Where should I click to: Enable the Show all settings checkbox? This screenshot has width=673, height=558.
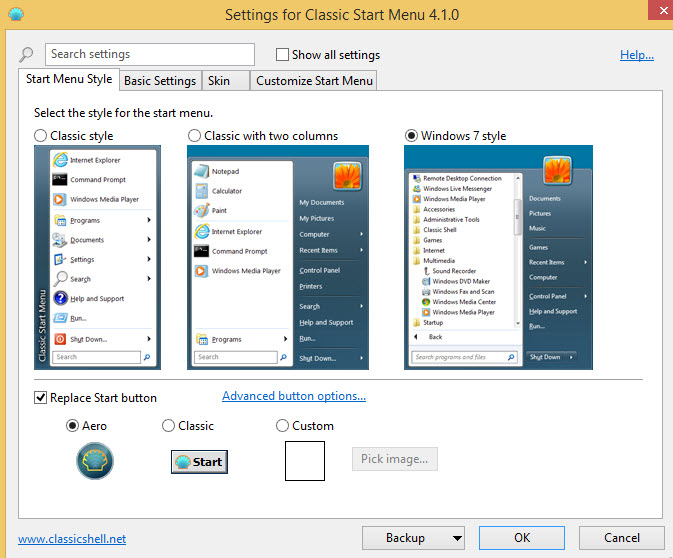(282, 55)
